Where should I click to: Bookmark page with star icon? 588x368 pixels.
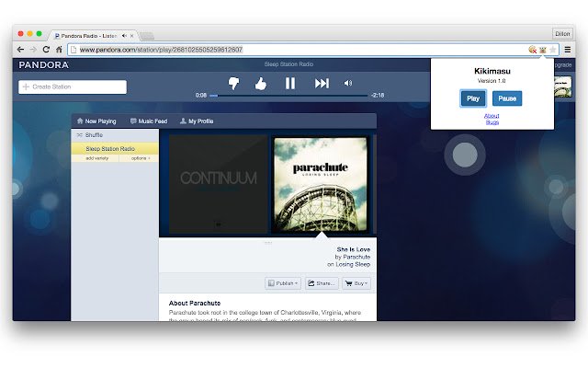click(553, 50)
